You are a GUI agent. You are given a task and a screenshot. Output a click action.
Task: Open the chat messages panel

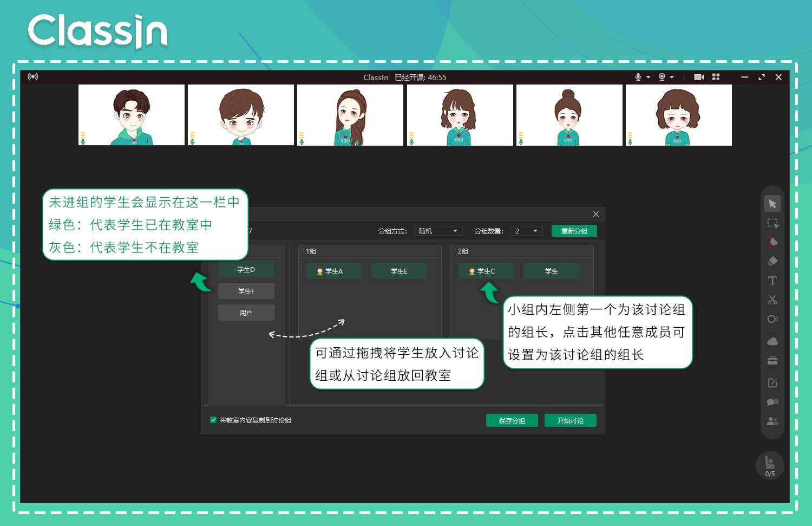772,402
